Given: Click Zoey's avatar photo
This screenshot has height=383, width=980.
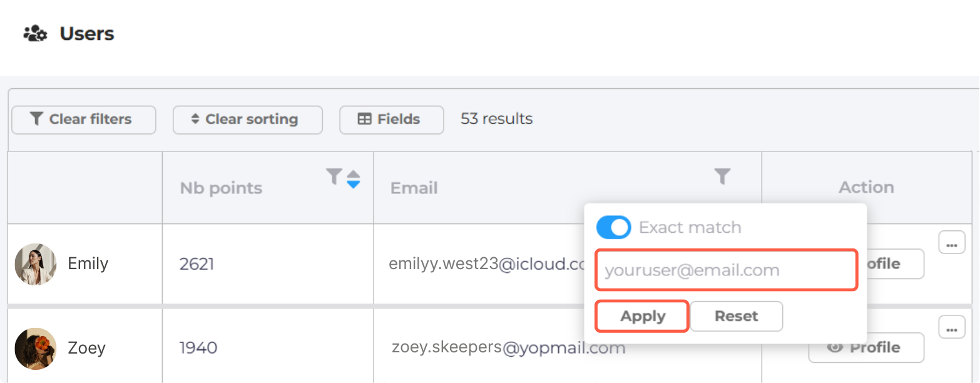Looking at the screenshot, I should pos(36,348).
